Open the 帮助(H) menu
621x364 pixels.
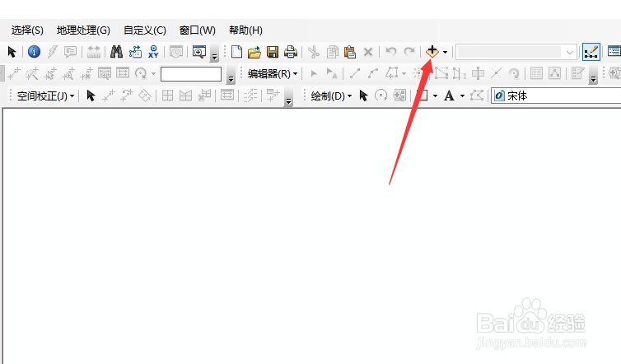click(x=245, y=30)
